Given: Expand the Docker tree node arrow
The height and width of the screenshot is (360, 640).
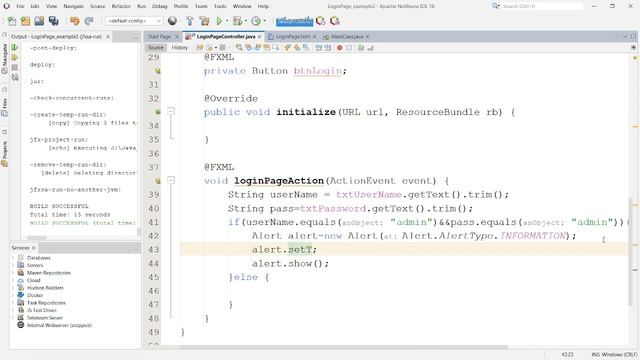Looking at the screenshot, I should click(13, 295).
